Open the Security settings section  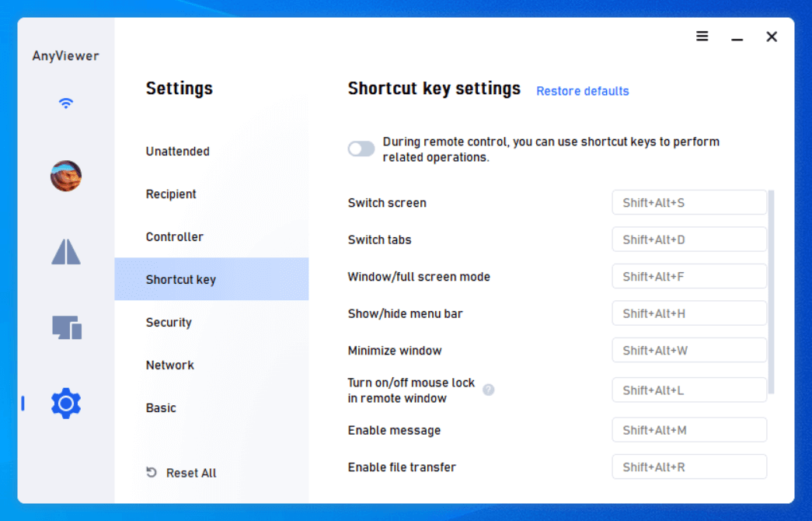(169, 323)
